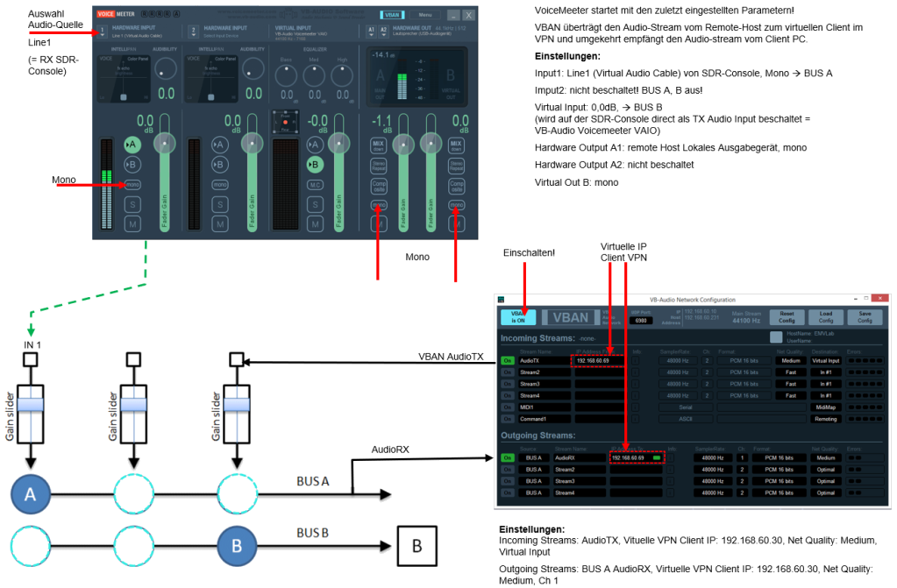The width and height of the screenshot is (897, 588).
Task: Click the VBAN button in VoiceMeeter's title bar
Action: pyautogui.click(x=392, y=15)
